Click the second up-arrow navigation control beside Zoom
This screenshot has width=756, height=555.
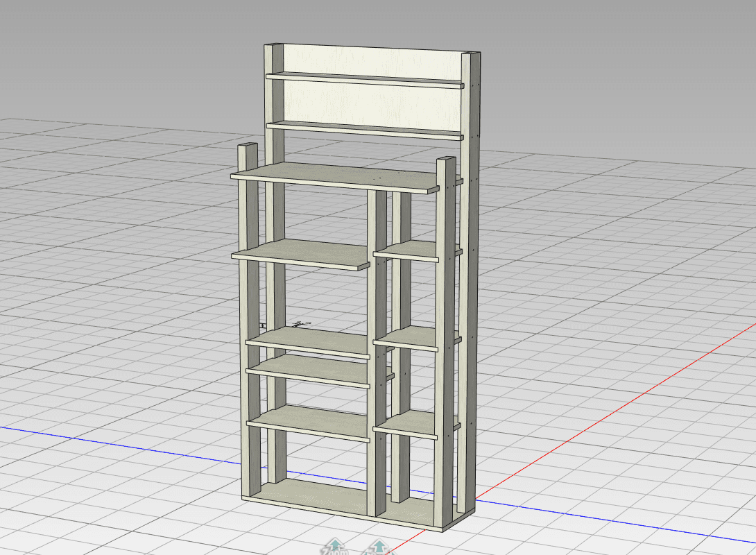click(379, 547)
